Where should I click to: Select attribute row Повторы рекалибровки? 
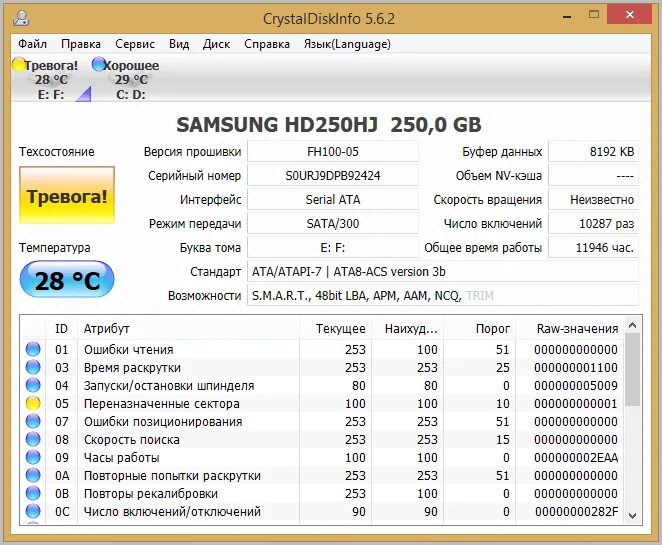323,493
